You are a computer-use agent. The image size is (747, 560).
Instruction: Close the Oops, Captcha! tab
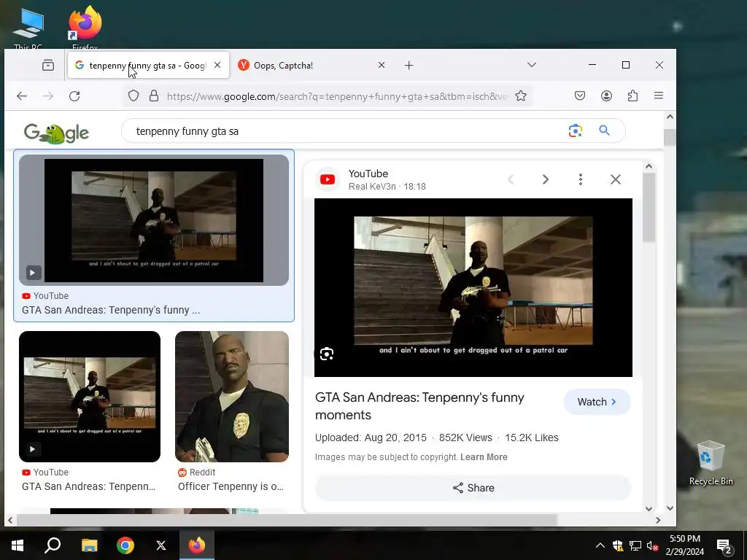tap(381, 65)
